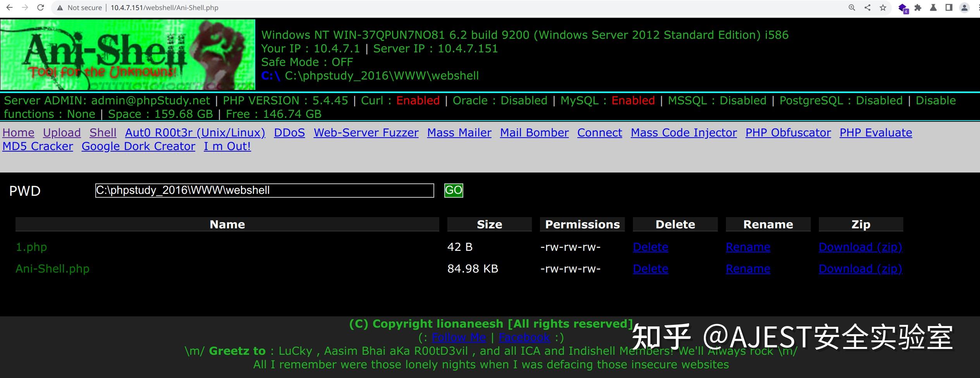Open the Chrome profile avatar

tap(965, 7)
